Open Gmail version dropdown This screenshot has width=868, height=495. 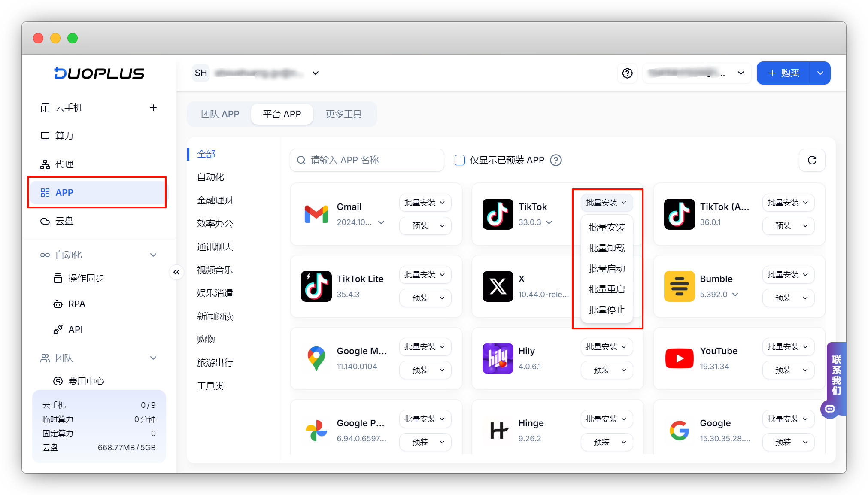(381, 222)
